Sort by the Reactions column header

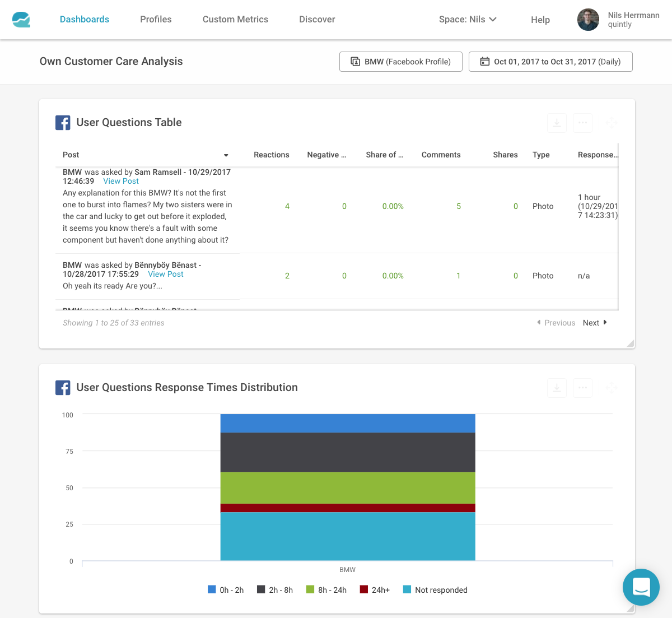(x=272, y=155)
